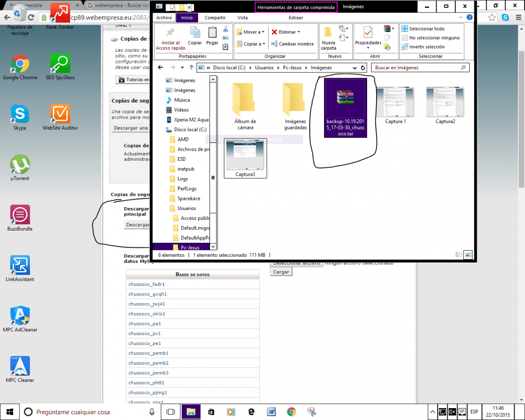Click Seleccionar todo in ribbon

423,29
